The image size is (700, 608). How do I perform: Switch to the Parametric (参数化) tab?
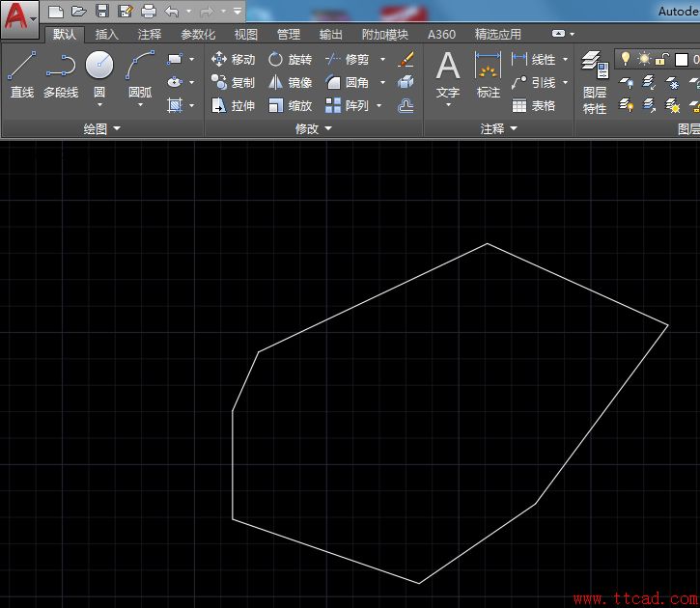pos(198,34)
